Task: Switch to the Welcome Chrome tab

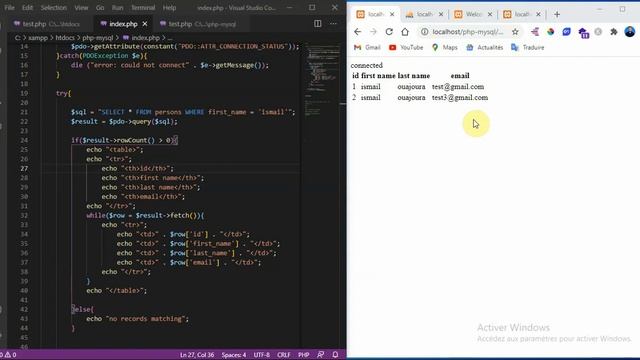Action: [x=473, y=14]
